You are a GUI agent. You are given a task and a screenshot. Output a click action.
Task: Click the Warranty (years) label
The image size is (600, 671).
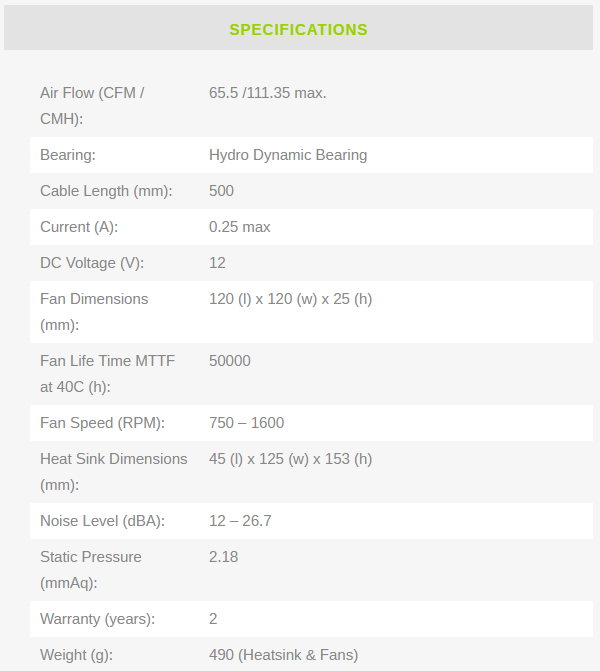click(97, 619)
